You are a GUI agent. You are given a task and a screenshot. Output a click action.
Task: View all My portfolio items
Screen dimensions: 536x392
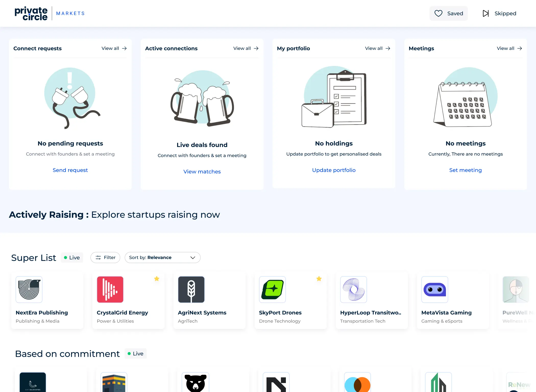point(377,48)
